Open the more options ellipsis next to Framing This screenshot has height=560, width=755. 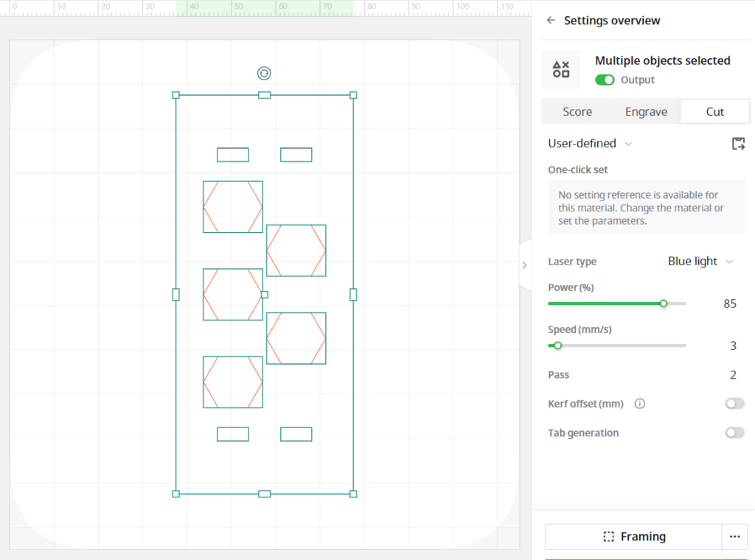tap(735, 536)
